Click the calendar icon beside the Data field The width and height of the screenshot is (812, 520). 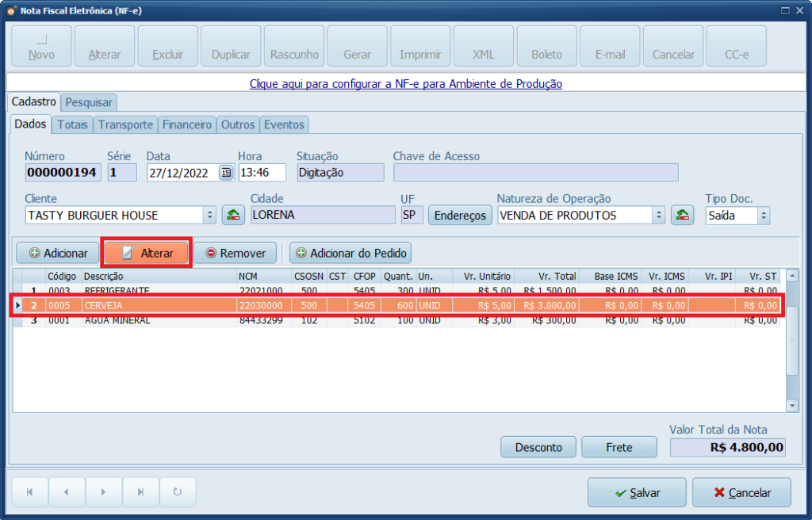pyautogui.click(x=226, y=173)
